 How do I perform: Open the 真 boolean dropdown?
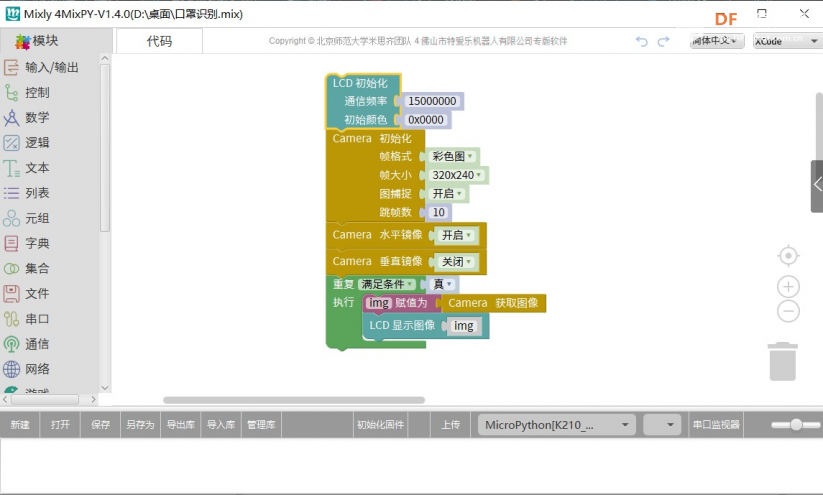442,284
